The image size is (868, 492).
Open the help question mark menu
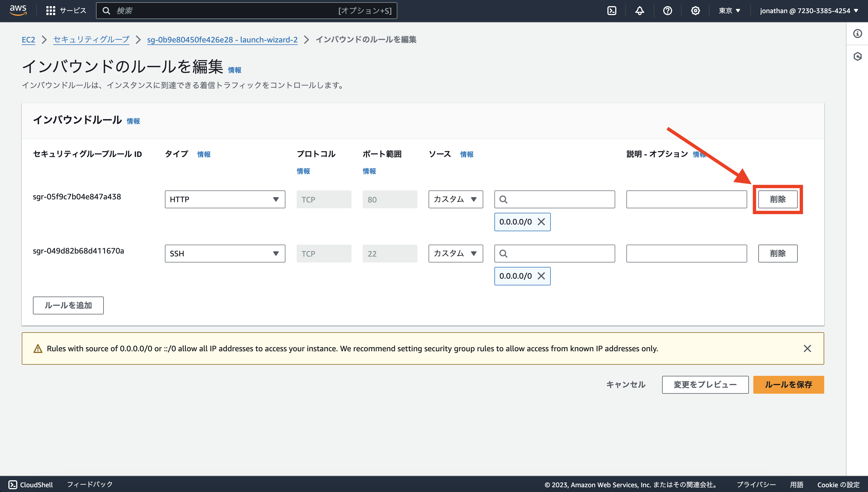(x=667, y=11)
